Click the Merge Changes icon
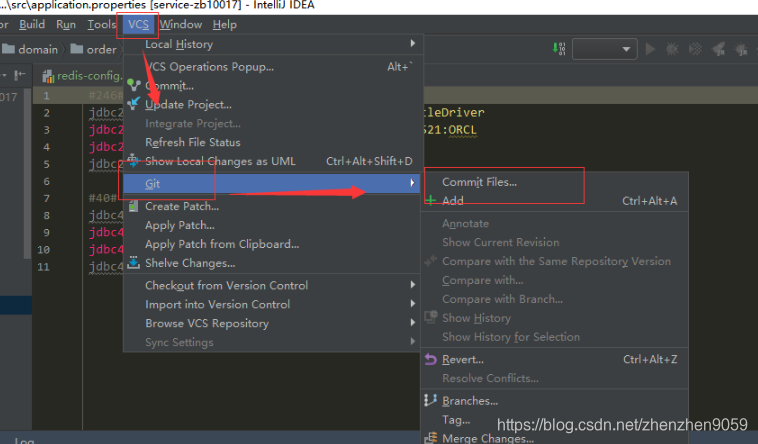 (x=430, y=437)
